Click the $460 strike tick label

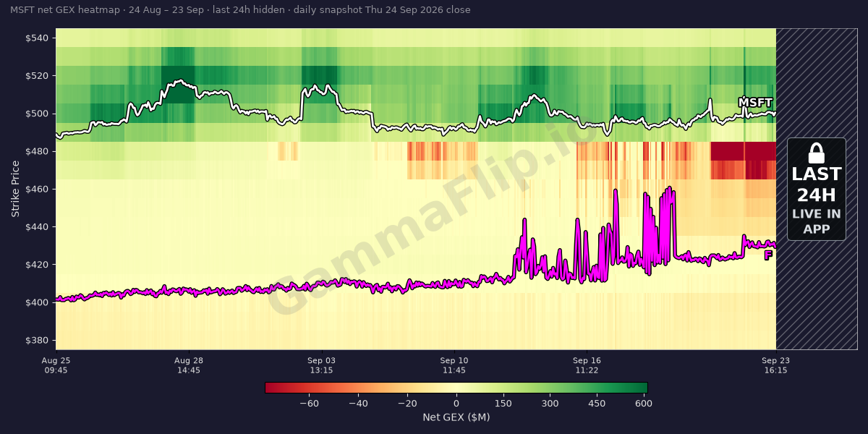(x=36, y=189)
